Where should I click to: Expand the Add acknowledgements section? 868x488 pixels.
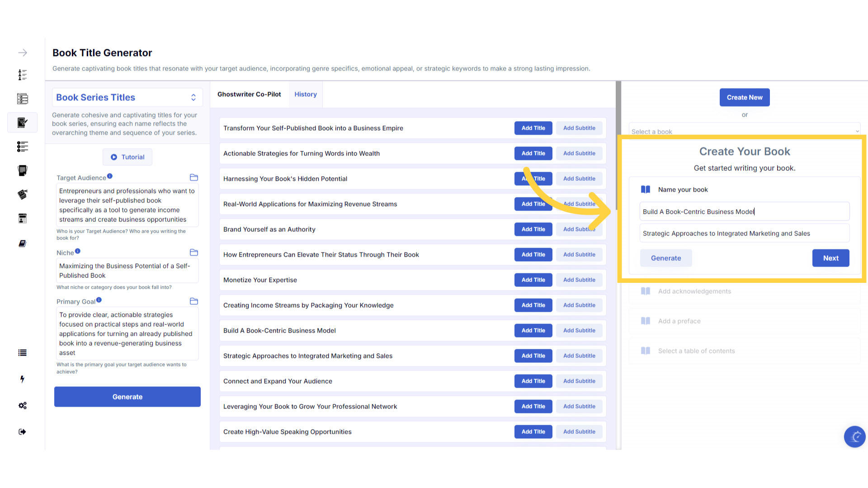694,291
